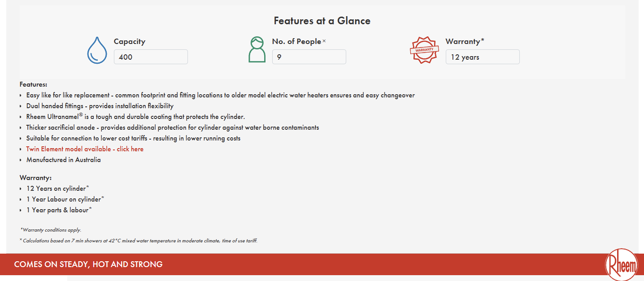Image resolution: width=644 pixels, height=281 pixels.
Task: Click the red Warranty stamp icon
Action: [x=424, y=50]
